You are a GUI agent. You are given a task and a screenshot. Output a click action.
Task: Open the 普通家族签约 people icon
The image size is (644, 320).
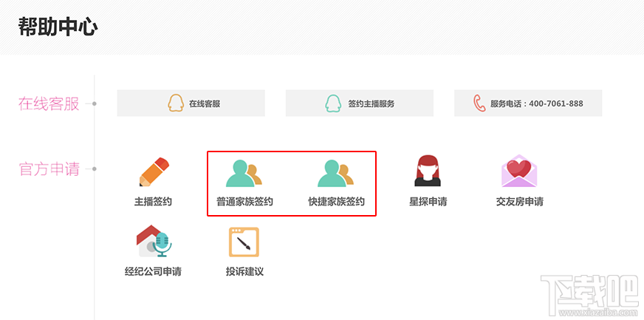click(x=244, y=174)
